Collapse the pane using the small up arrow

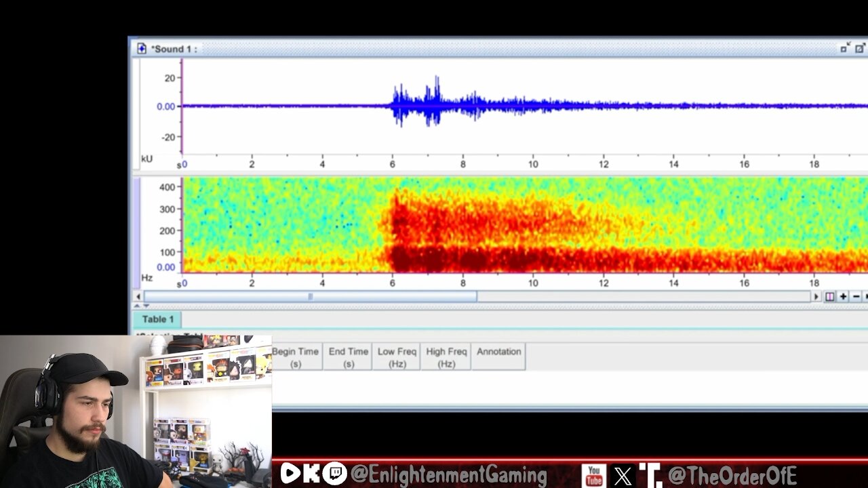click(137, 306)
